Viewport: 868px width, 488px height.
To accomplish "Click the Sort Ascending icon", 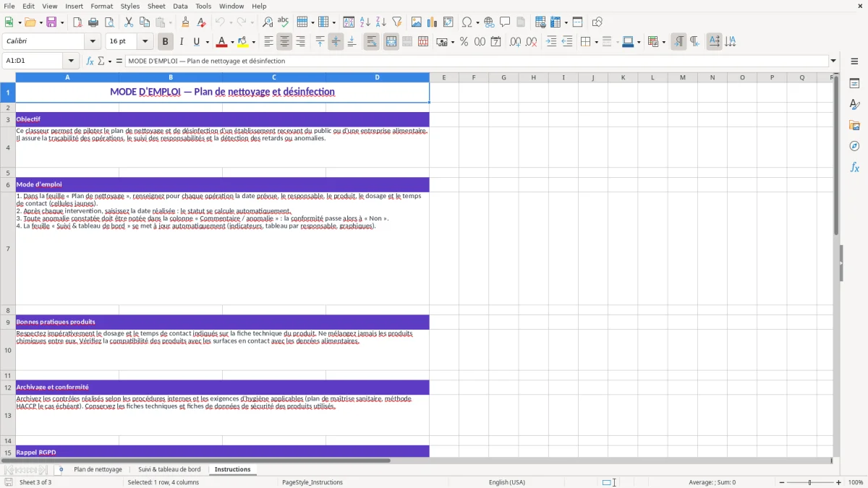I will pos(365,22).
